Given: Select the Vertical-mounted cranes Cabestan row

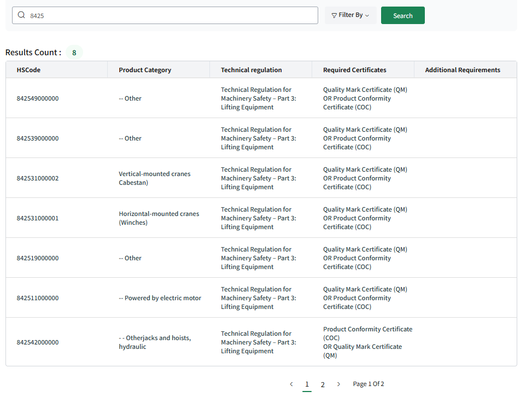Looking at the screenshot, I should [261, 178].
